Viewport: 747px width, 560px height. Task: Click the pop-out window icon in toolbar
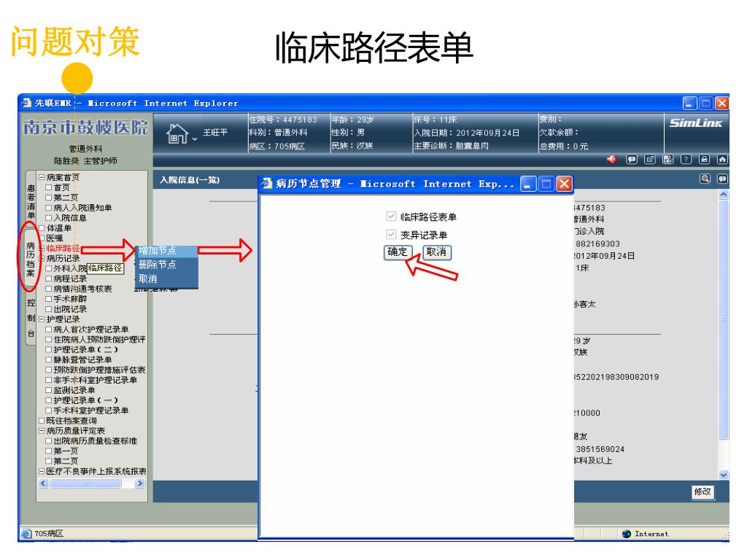pos(650,159)
